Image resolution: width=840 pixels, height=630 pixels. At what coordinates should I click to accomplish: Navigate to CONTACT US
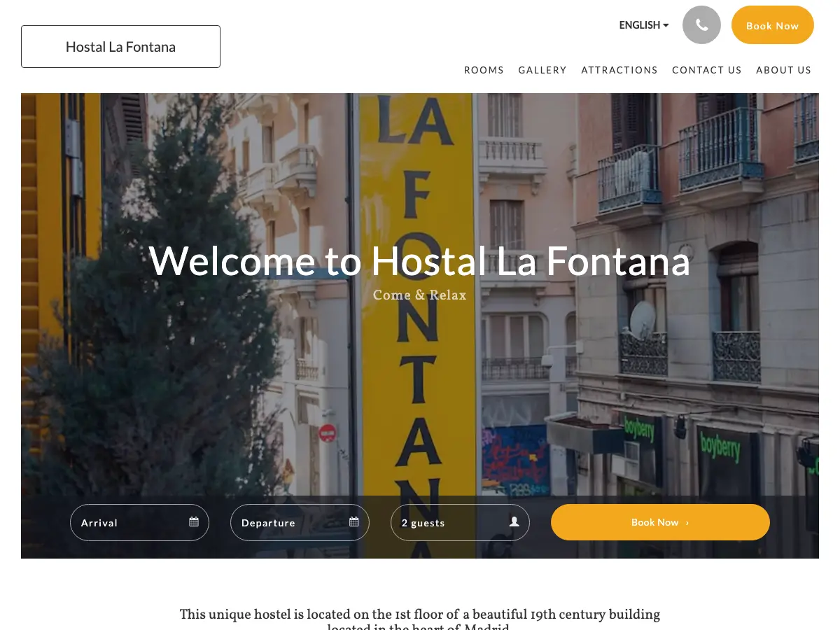(706, 70)
